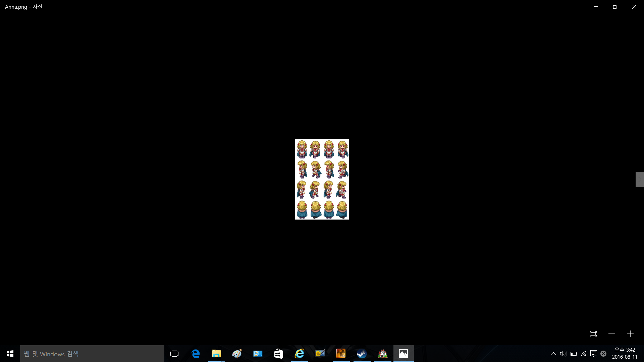The height and width of the screenshot is (362, 644).
Task: Open the Windows Start menu
Action: click(x=10, y=354)
